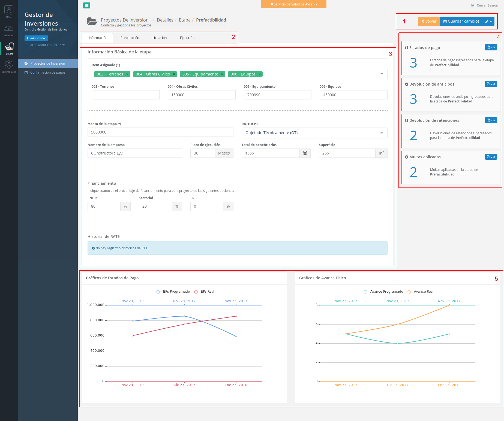
Task: Remove the 006 - Equipos tag
Action: click(260, 74)
